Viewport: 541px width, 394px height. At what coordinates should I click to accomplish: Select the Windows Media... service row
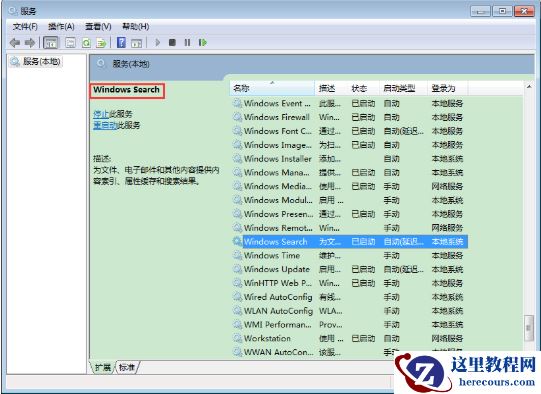[350, 186]
